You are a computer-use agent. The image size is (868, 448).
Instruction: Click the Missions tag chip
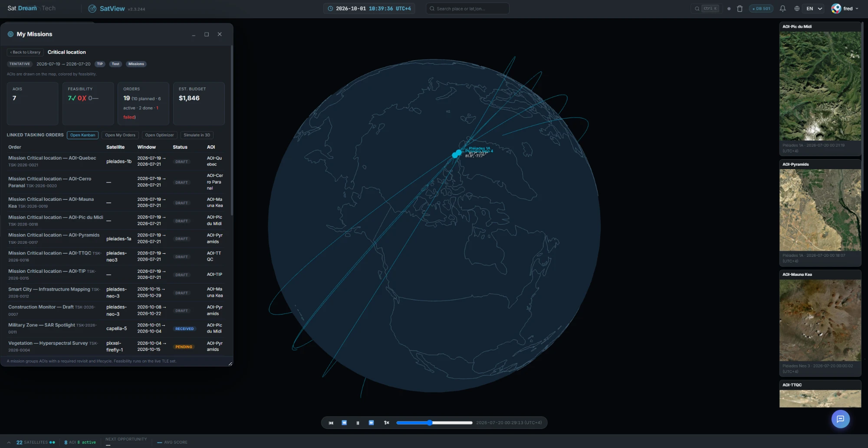[x=136, y=64]
